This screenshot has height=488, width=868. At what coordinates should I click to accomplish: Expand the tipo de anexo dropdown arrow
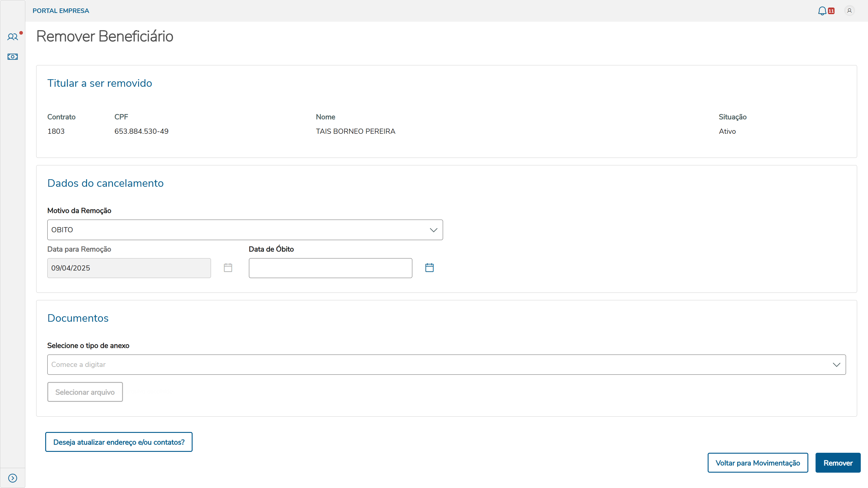point(836,365)
